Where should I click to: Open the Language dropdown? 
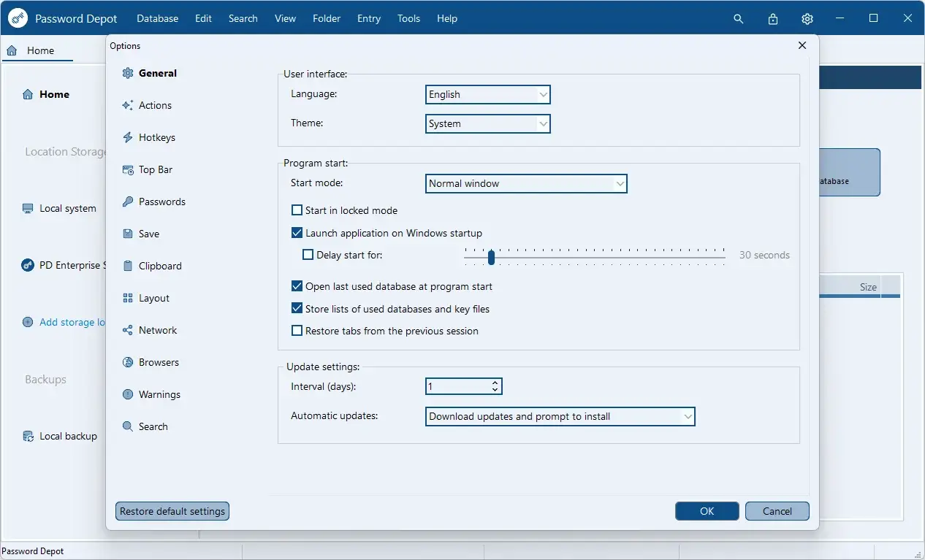(487, 94)
